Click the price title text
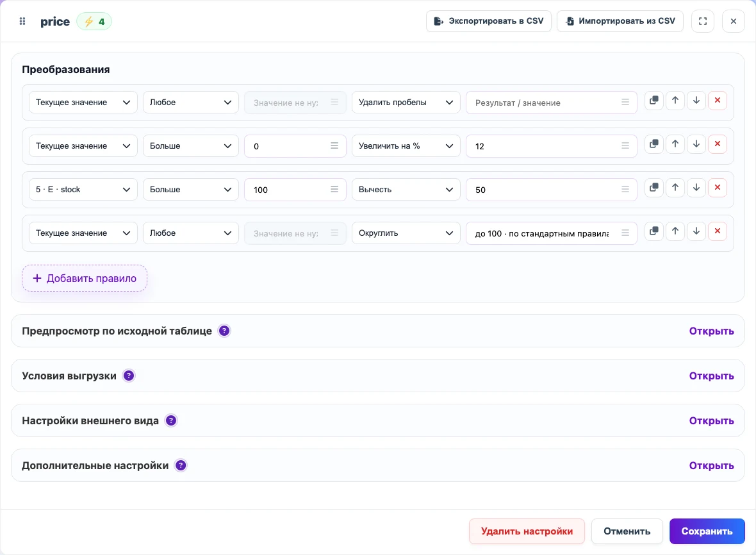756x555 pixels. (55, 22)
